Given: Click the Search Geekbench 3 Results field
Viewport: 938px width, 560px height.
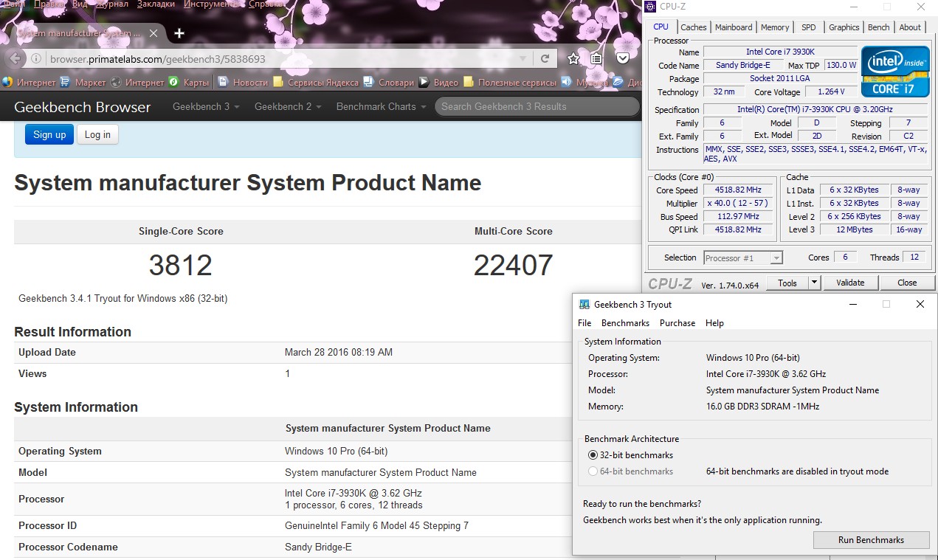Looking at the screenshot, I should (x=536, y=107).
